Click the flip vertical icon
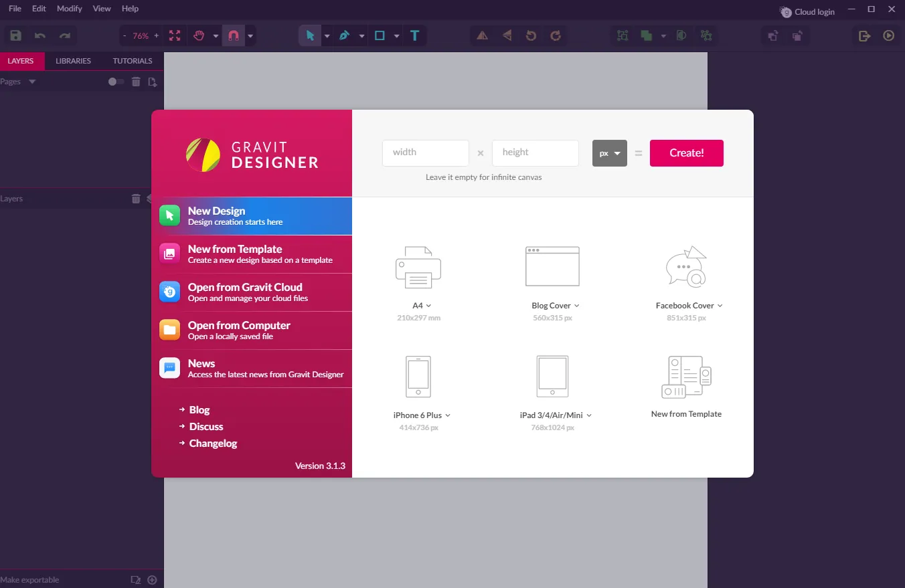Screen dimensions: 905x588 coord(507,35)
